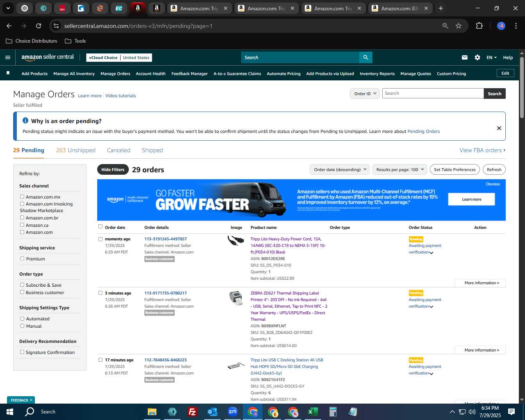The height and width of the screenshot is (420, 525).
Task: Check the Amazon.com Invoicing Shadow Marketplace filter
Action: (x=22, y=204)
